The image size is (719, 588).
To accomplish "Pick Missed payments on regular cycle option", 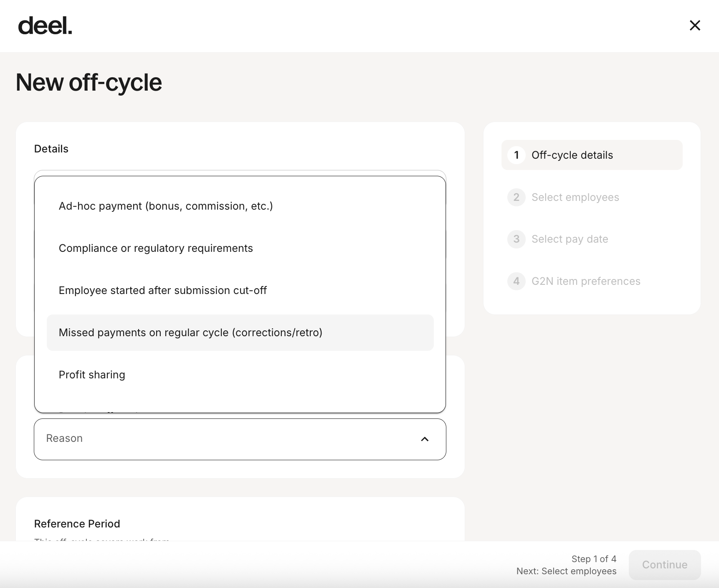I will point(190,333).
